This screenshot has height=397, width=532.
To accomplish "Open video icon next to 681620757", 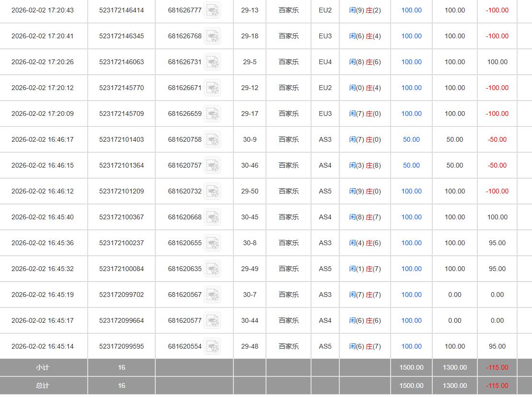I will 212,165.
